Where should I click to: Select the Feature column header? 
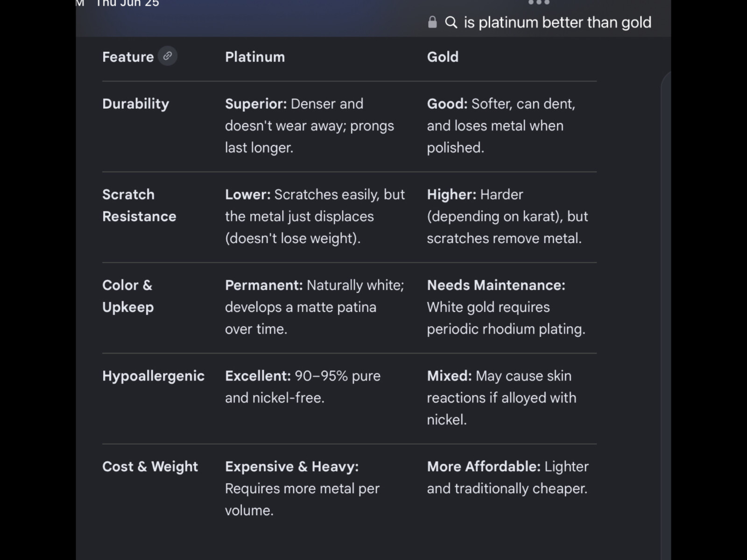[x=128, y=57]
